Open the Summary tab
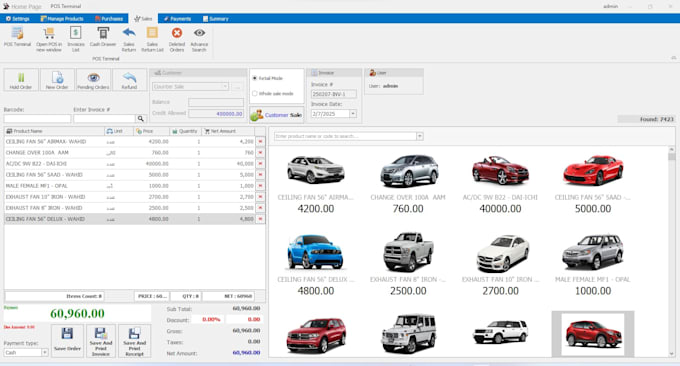 216,19
